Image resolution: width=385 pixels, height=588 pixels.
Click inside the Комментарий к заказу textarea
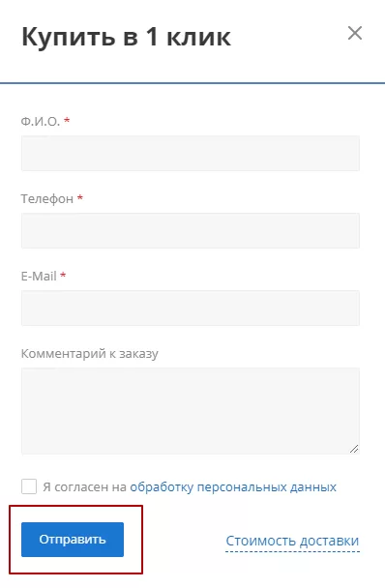coord(191,411)
